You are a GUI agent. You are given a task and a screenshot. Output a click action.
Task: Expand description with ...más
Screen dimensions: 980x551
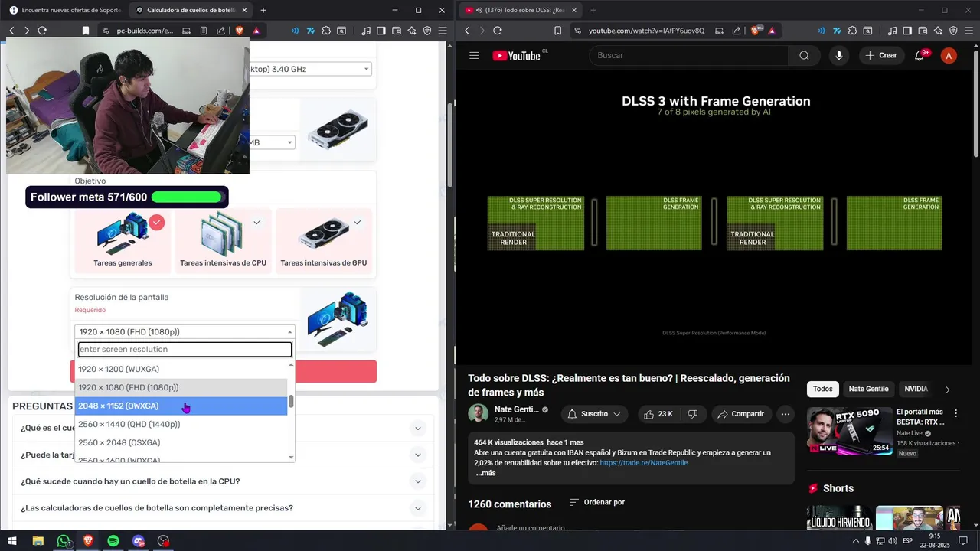(485, 473)
